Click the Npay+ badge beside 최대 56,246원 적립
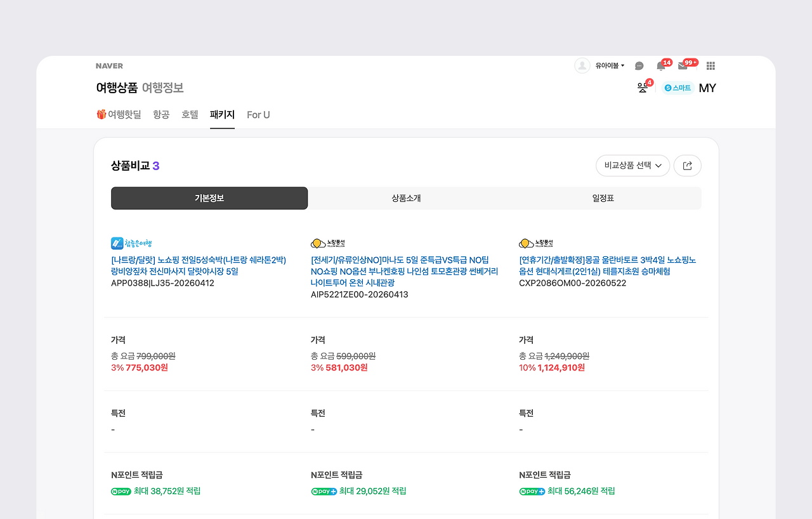Image resolution: width=812 pixels, height=519 pixels. (532, 492)
